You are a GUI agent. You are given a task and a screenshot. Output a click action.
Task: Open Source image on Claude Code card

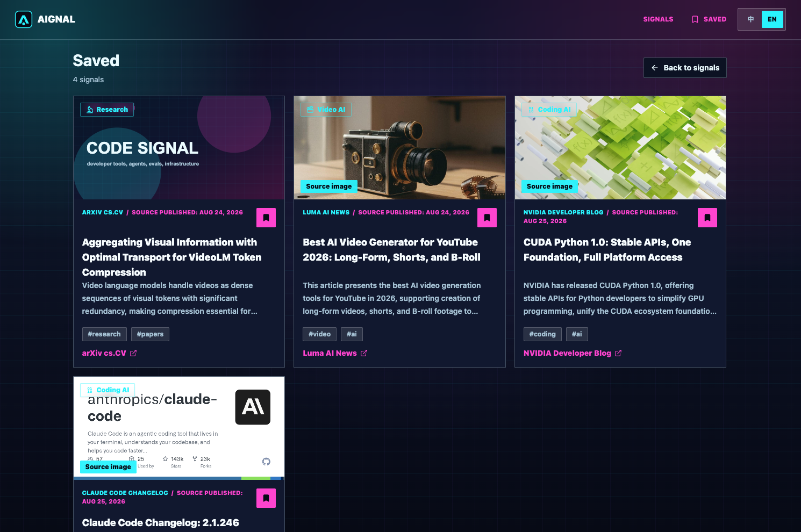tap(108, 467)
